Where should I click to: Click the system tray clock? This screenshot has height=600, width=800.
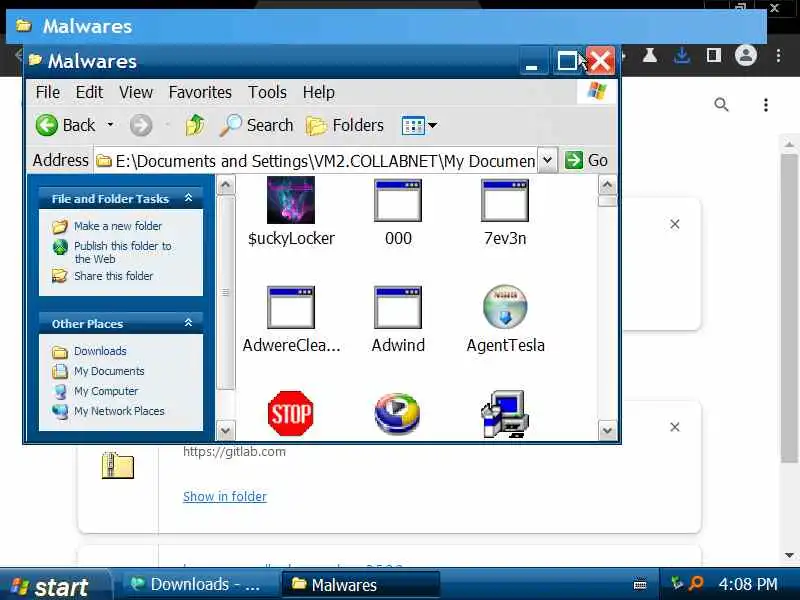click(x=748, y=584)
